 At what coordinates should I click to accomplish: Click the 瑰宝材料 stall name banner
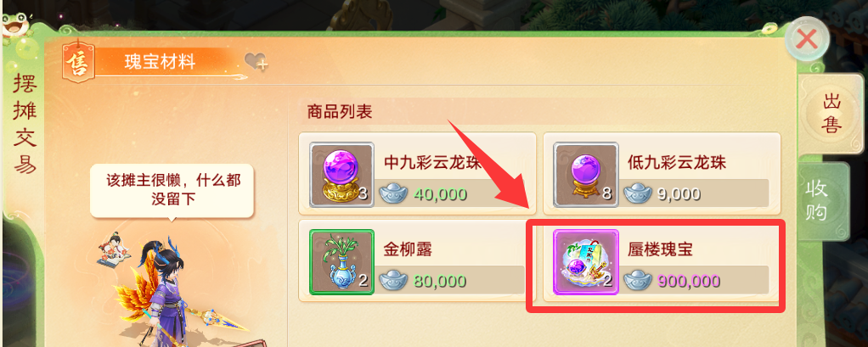pyautogui.click(x=161, y=63)
